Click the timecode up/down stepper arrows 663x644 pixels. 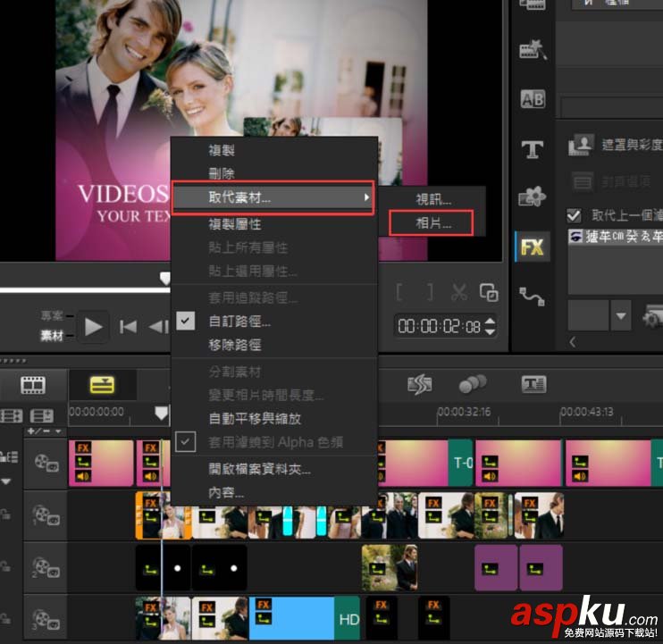tap(490, 326)
